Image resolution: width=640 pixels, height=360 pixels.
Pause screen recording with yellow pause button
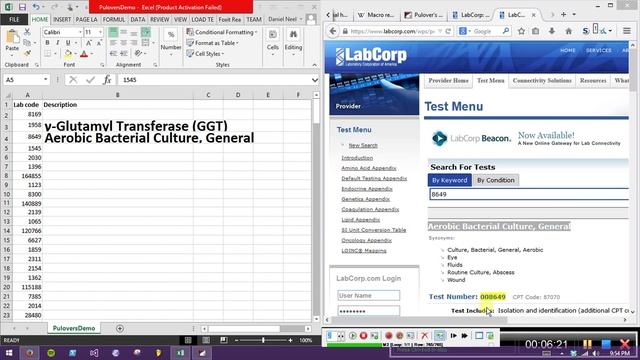(x=587, y=344)
